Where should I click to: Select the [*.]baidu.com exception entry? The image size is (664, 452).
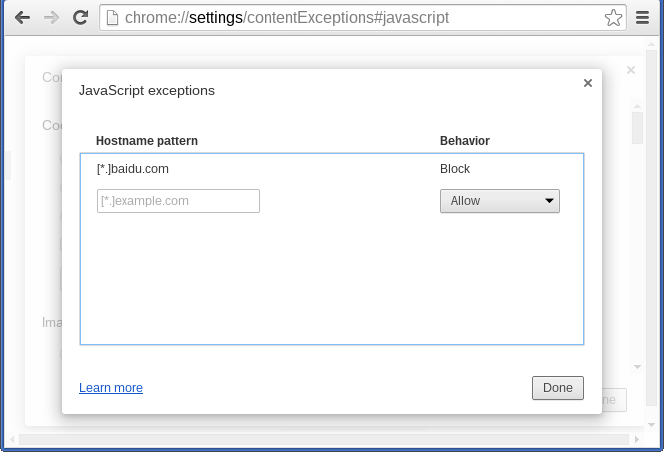click(332, 169)
